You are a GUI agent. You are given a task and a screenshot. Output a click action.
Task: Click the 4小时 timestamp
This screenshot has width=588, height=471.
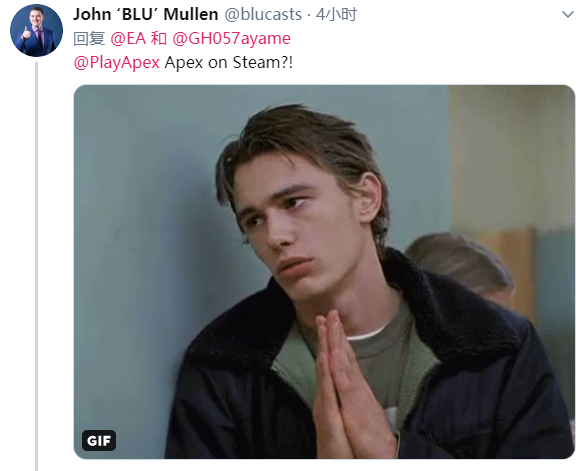336,14
